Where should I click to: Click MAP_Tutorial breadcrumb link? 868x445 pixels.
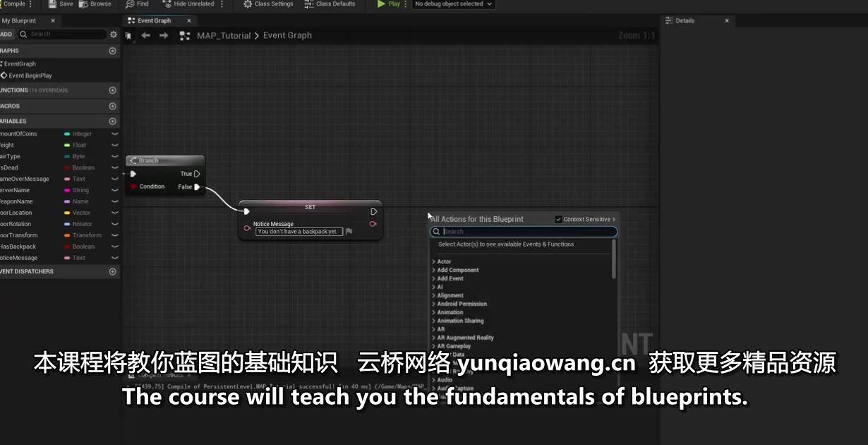tap(224, 35)
